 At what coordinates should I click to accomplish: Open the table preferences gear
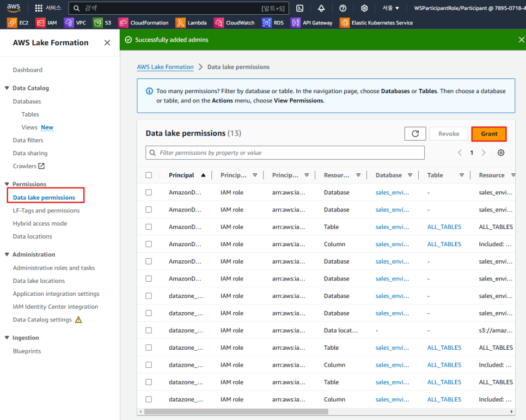(501, 153)
